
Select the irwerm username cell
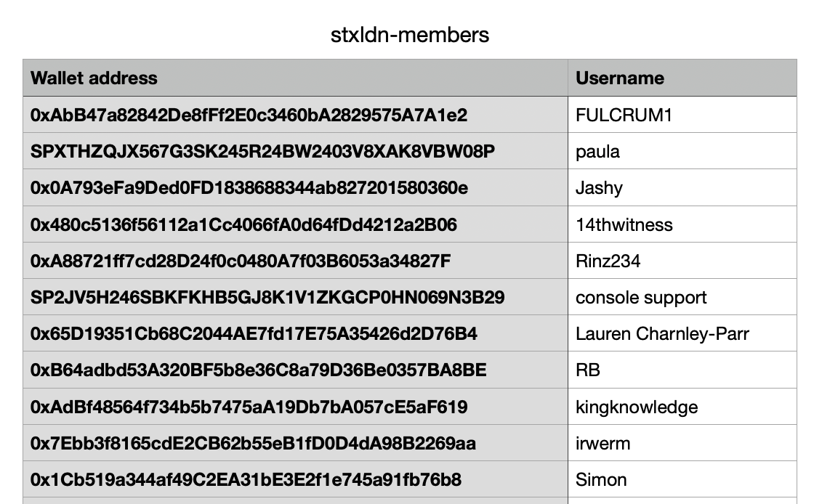(x=603, y=444)
